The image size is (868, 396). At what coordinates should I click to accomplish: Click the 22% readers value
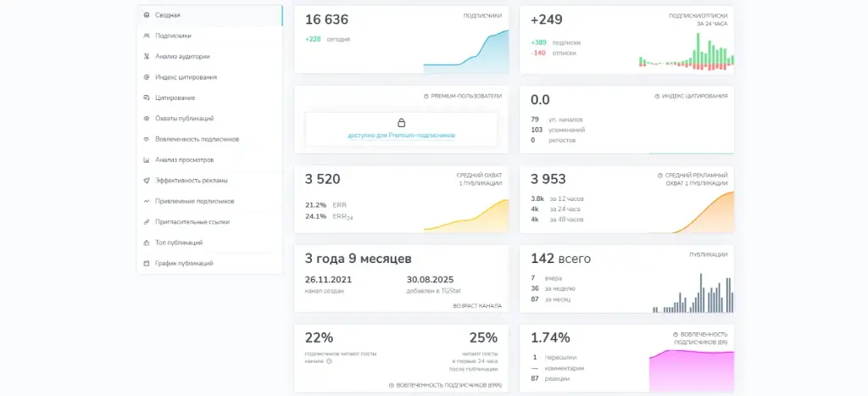click(x=319, y=337)
